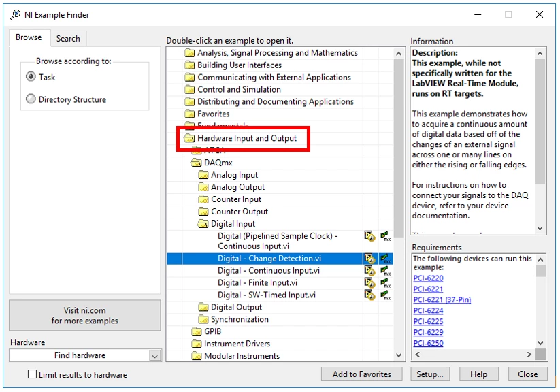
Task: Click the folder icon next to Counter Output
Action: click(203, 212)
